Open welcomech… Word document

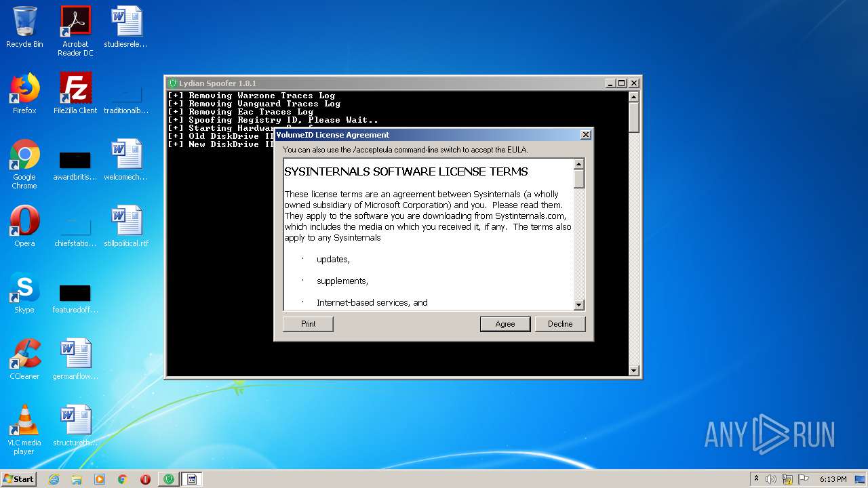pyautogui.click(x=126, y=160)
